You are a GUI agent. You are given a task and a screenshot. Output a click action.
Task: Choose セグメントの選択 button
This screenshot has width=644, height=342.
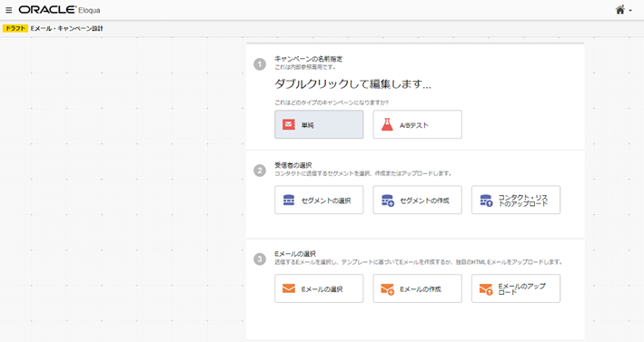(319, 200)
